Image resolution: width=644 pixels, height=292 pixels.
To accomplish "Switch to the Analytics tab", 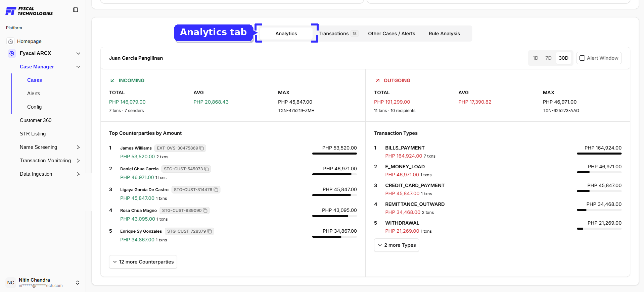I will click(x=286, y=34).
